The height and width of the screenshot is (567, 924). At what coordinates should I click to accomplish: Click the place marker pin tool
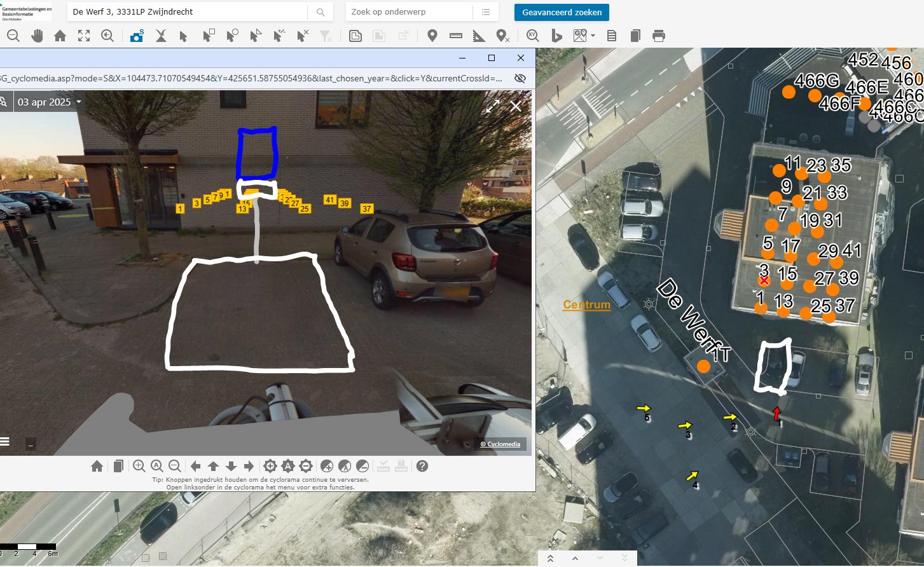click(x=432, y=36)
